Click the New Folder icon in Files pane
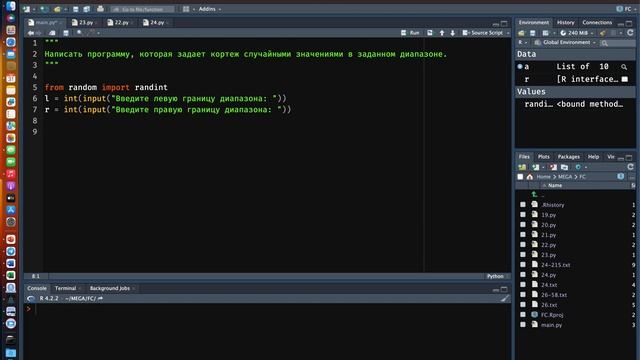 point(522,167)
